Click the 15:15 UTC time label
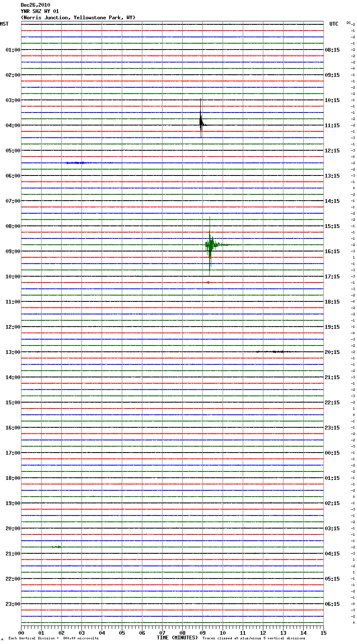 (332, 226)
